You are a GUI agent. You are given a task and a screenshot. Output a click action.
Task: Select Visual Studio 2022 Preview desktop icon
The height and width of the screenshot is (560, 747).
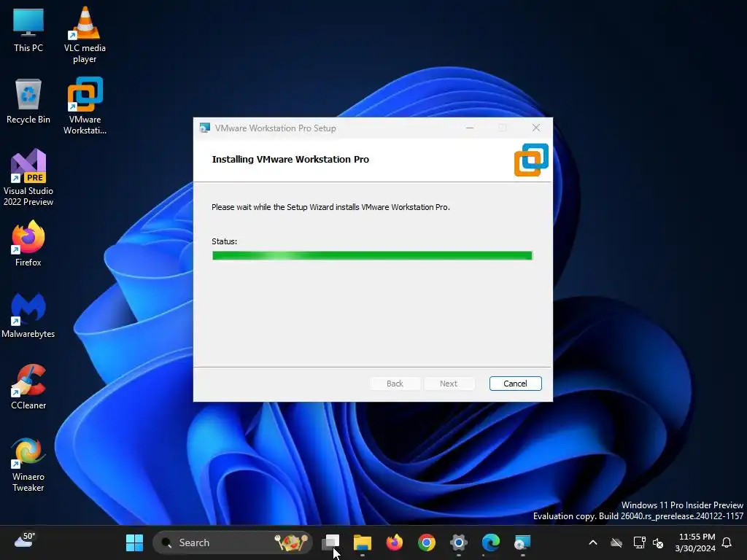tap(28, 178)
